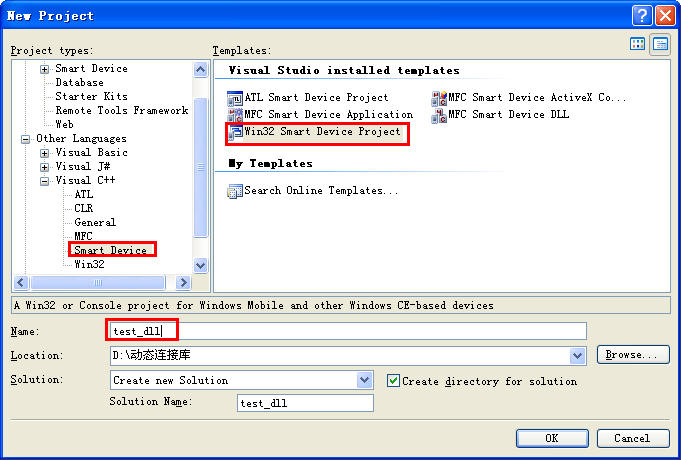Click the horizontal scroll left arrow
The width and height of the screenshot is (681, 460).
pyautogui.click(x=21, y=283)
